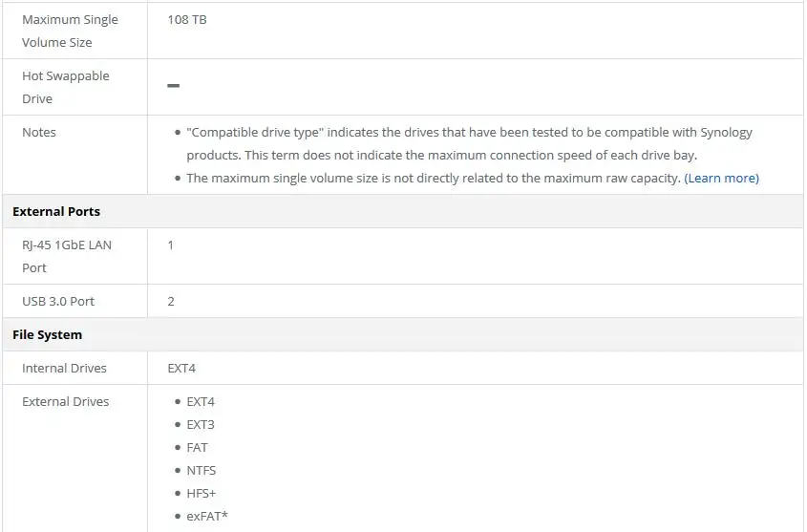Click the Compatible drive type note text
The height and width of the screenshot is (532, 807).
(x=469, y=143)
